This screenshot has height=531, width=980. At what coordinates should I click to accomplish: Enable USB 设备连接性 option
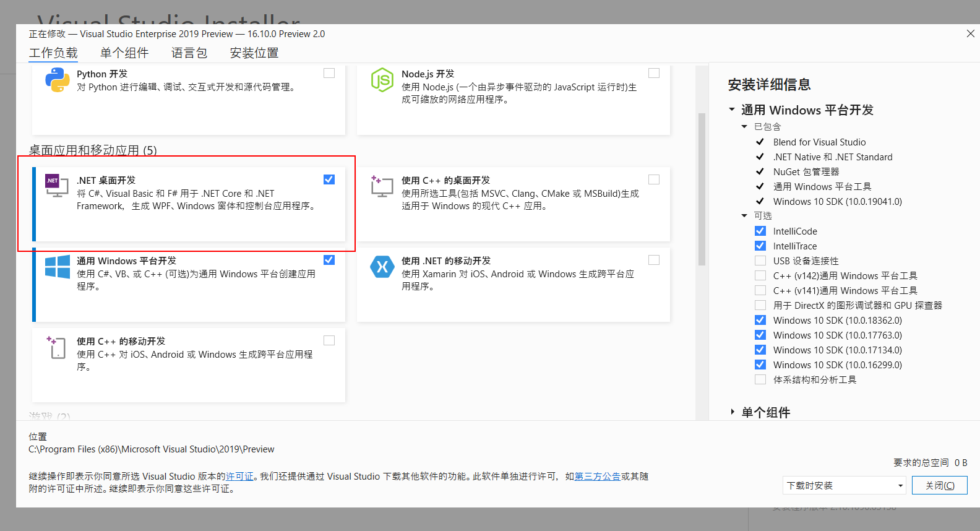[x=760, y=261]
